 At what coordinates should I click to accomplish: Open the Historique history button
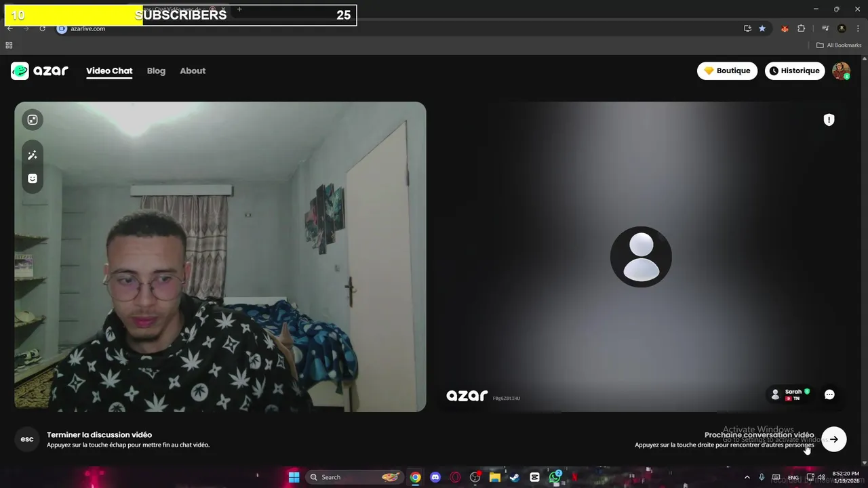pos(794,71)
